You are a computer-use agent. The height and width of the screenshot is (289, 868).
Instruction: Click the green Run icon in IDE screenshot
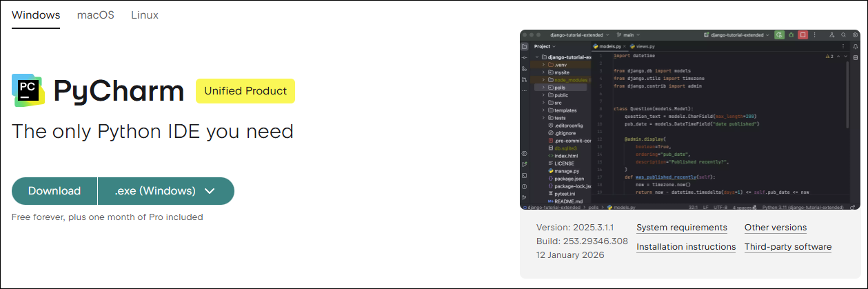coord(779,34)
